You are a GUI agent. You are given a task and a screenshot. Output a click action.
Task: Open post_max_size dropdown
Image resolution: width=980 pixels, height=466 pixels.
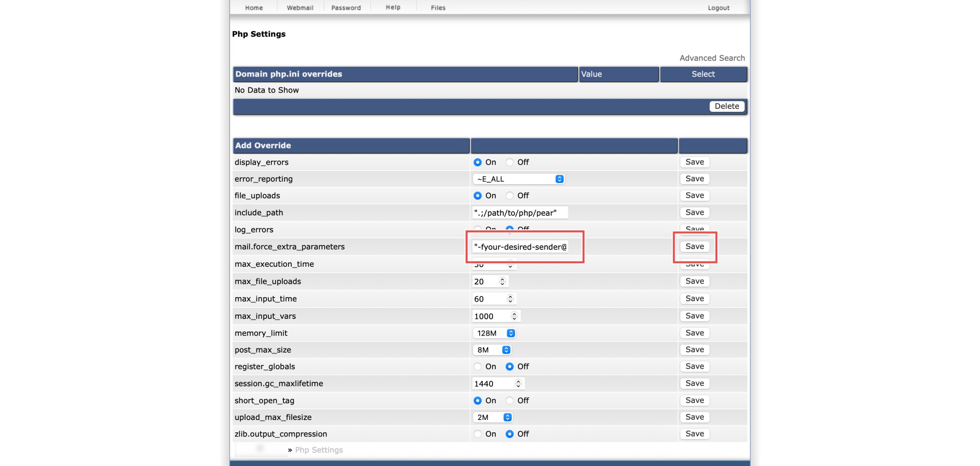tap(492, 350)
